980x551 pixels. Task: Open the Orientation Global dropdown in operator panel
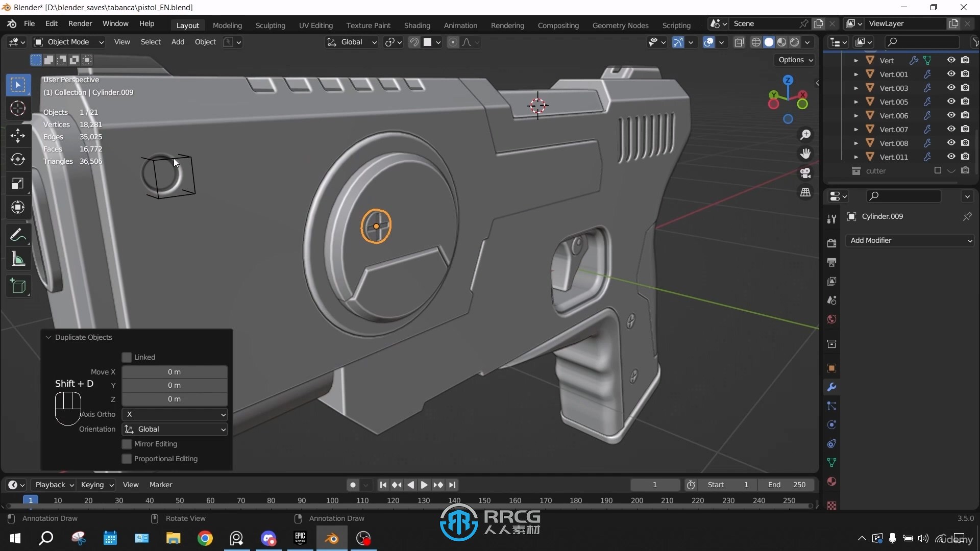[175, 429]
